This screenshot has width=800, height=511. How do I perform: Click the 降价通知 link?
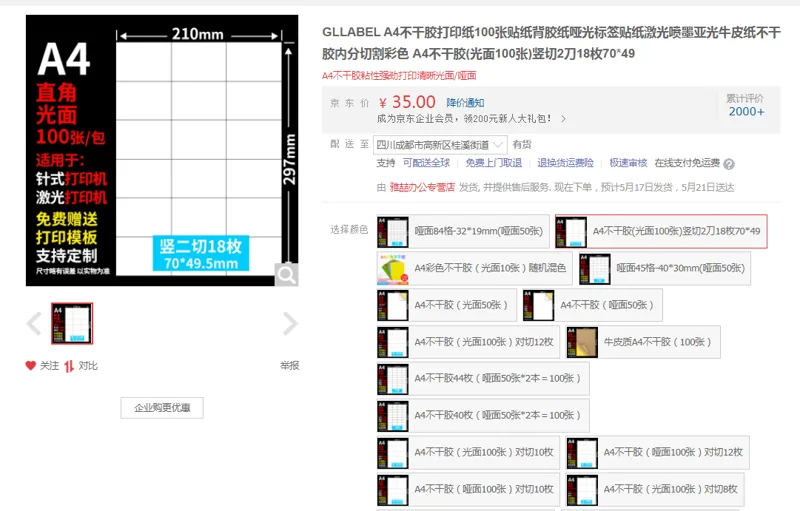[x=465, y=103]
